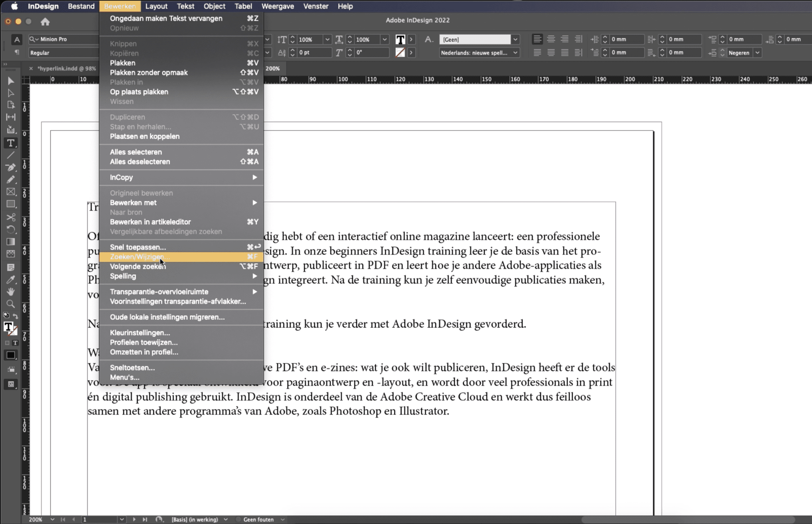Select the Hand tool
This screenshot has height=524, width=812.
11,292
